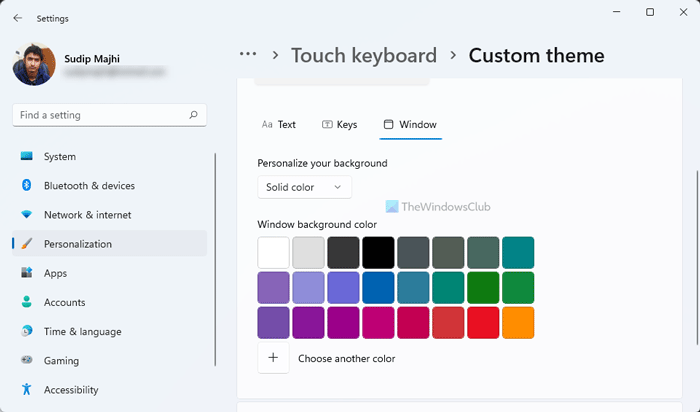Click the back arrow in Settings

(17, 18)
